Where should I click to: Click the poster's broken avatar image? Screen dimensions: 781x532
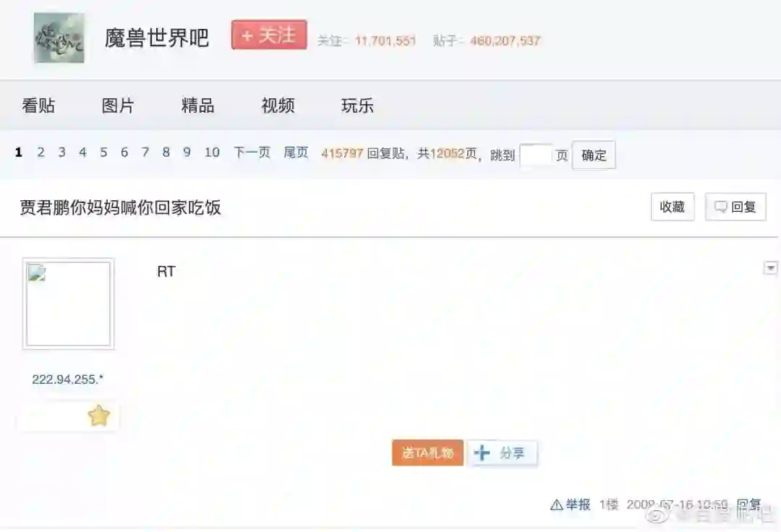68,304
